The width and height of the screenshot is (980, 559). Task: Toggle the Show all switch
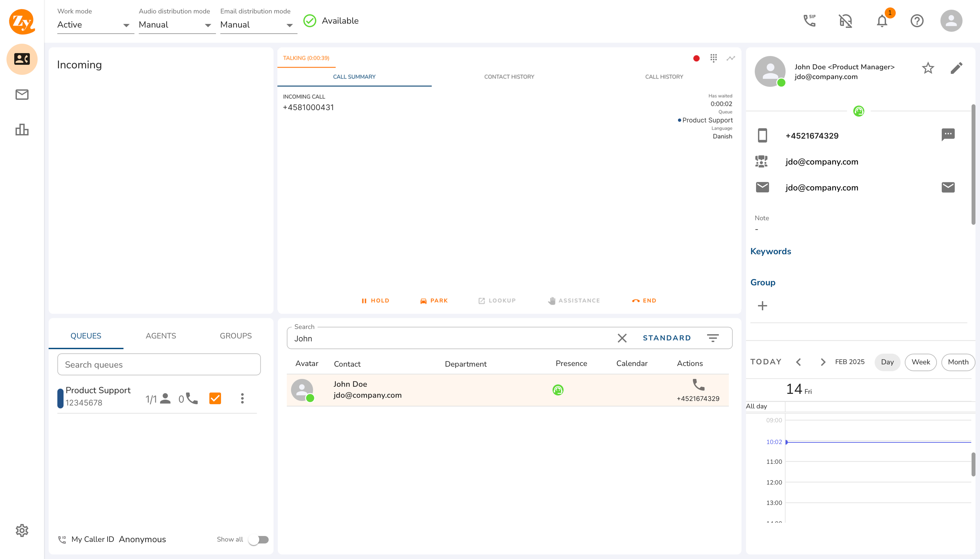(259, 540)
